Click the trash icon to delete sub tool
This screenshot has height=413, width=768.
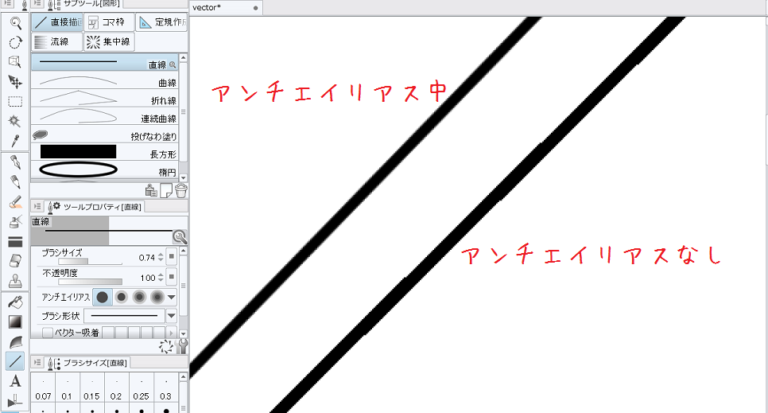pos(180,190)
